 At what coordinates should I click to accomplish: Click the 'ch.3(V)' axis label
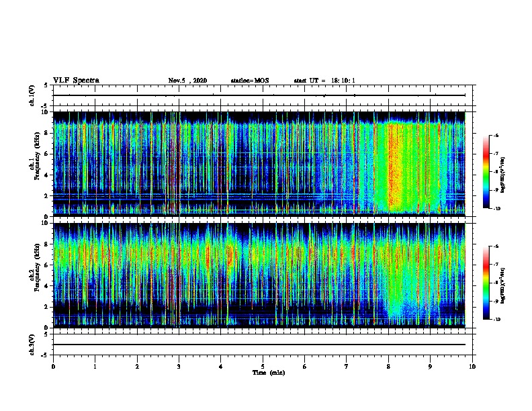coord(32,345)
